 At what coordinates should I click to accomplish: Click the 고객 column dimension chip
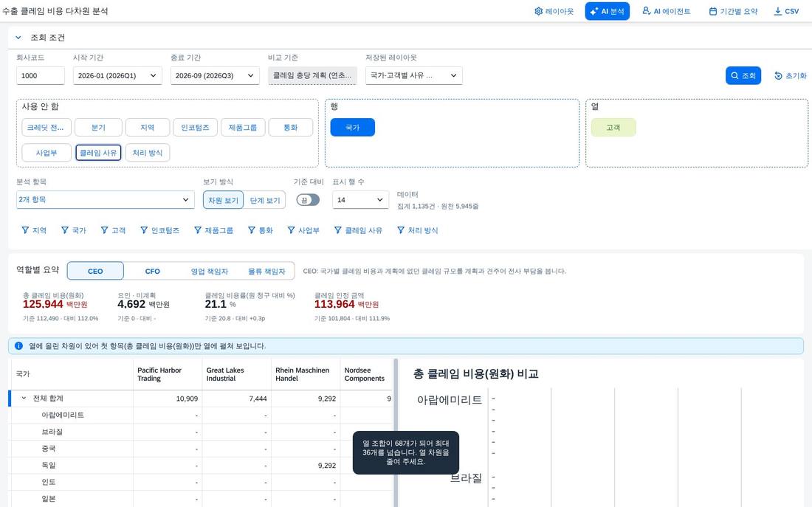[613, 128]
